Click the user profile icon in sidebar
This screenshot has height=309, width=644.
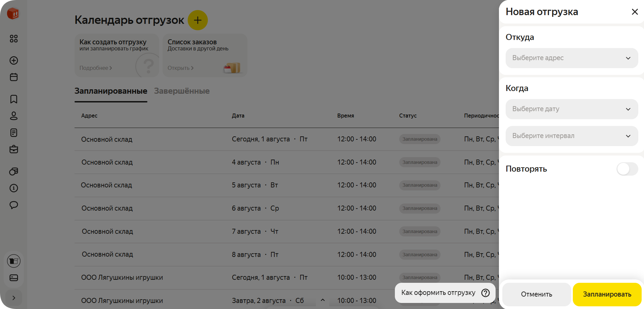coord(14,116)
